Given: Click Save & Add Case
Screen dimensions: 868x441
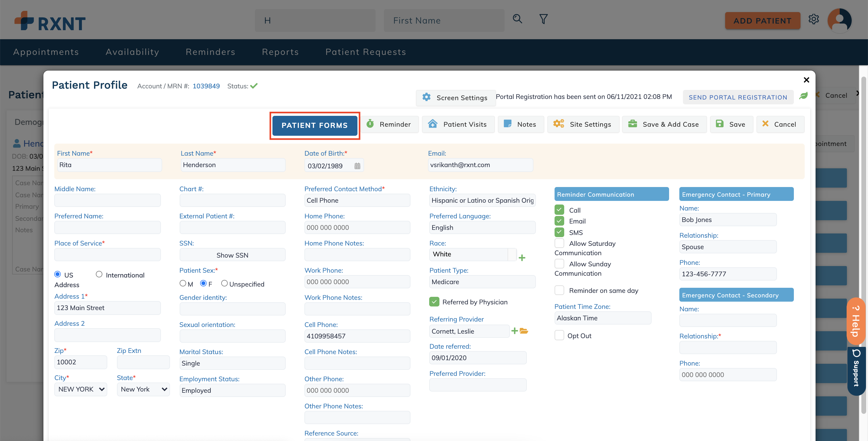Looking at the screenshot, I should point(664,124).
